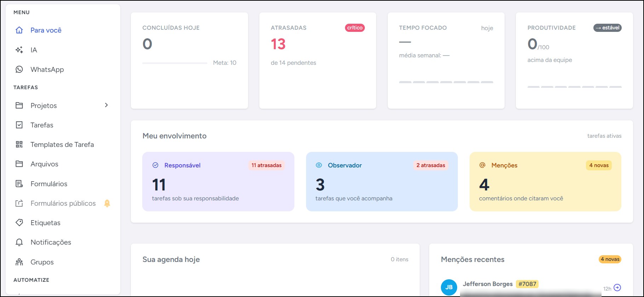The image size is (644, 297).
Task: Click the Templates de Tarefa grid icon
Action: pyautogui.click(x=19, y=144)
